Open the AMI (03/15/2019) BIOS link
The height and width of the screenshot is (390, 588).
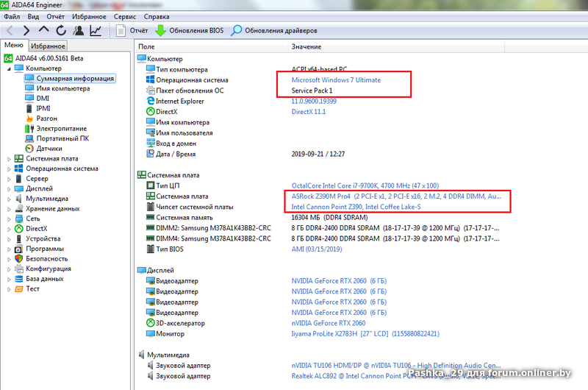coord(317,249)
